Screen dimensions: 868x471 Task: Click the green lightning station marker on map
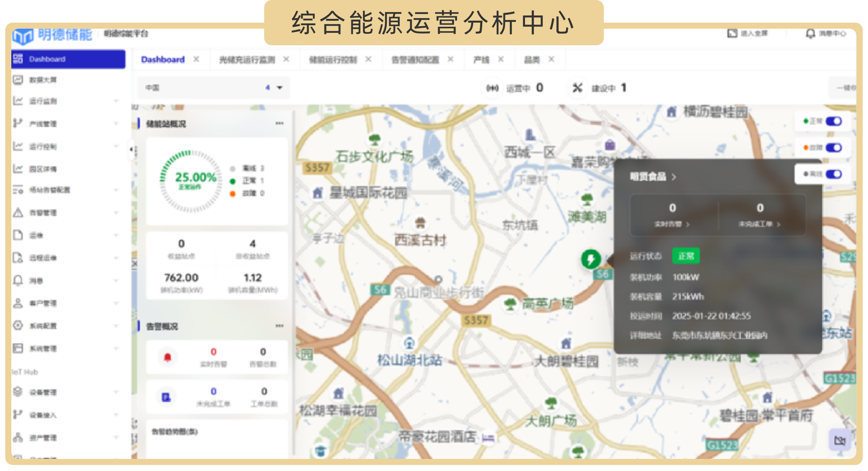591,259
